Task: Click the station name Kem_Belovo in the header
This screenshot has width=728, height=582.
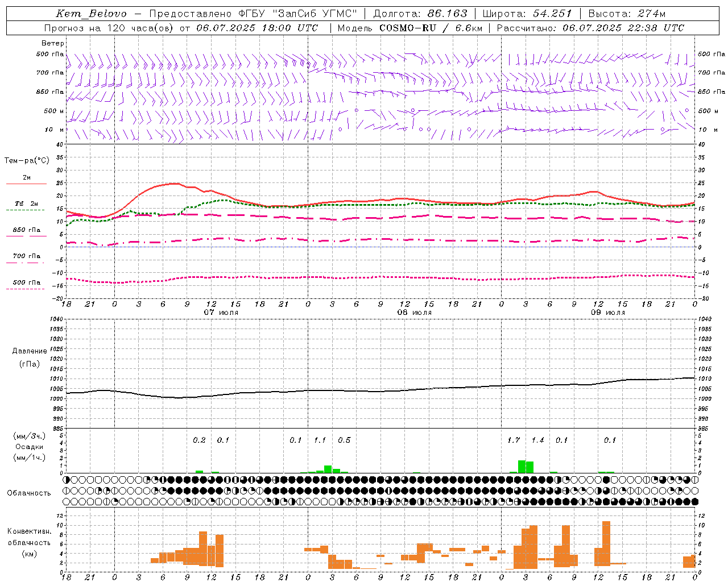Action: pyautogui.click(x=92, y=14)
